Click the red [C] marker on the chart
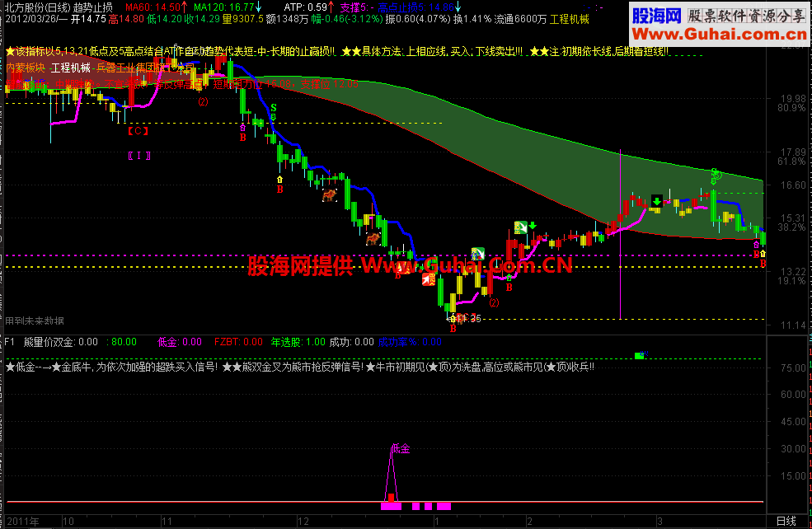 (x=138, y=131)
